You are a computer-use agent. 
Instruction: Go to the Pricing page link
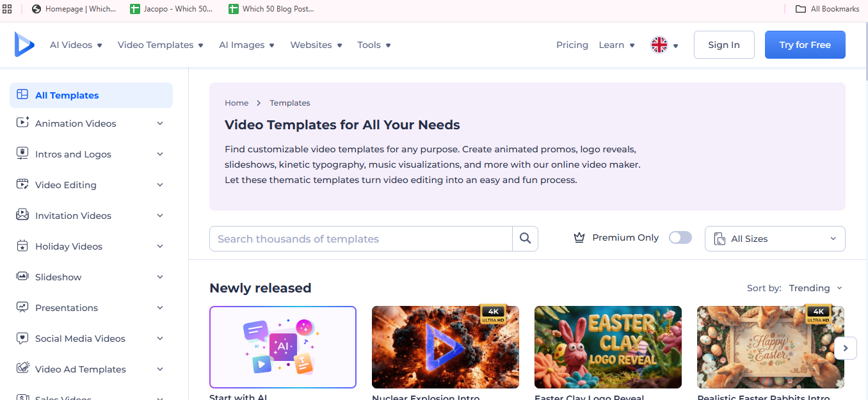click(572, 45)
